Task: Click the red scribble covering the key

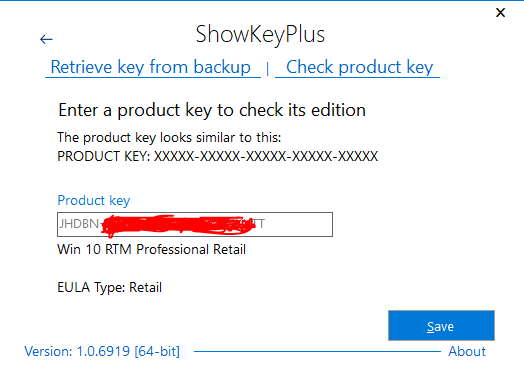Action: pos(178,225)
